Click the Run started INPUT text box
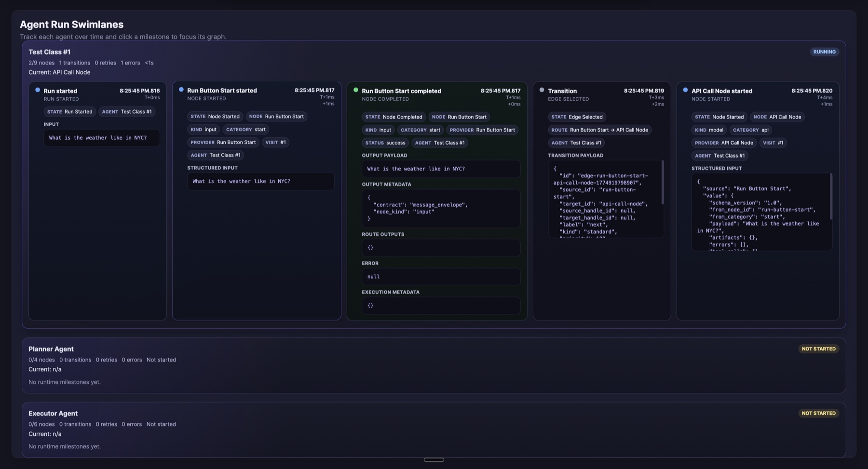This screenshot has width=868, height=469. (102, 138)
